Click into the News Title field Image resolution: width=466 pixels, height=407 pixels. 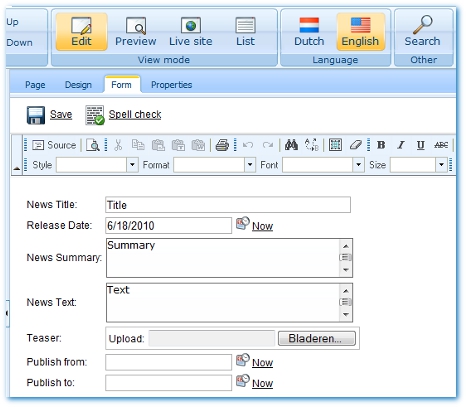click(228, 205)
